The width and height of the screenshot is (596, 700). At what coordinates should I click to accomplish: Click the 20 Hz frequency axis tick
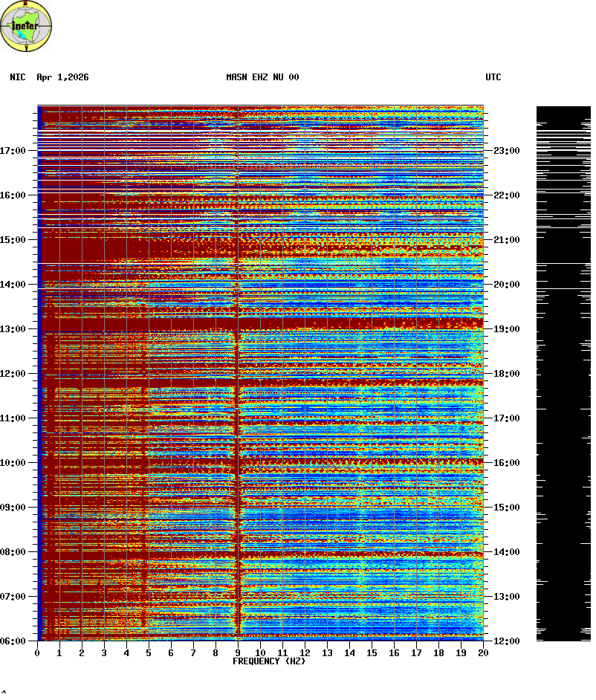point(482,652)
